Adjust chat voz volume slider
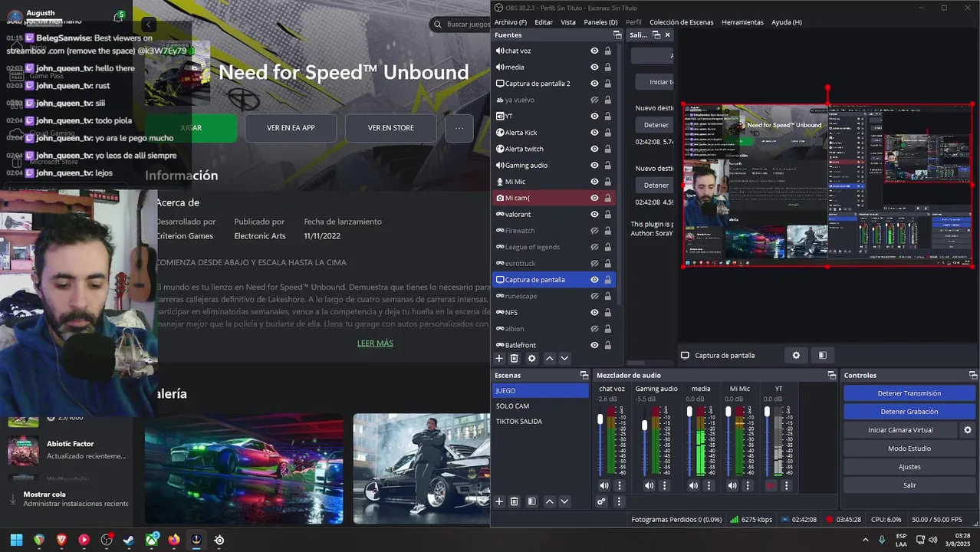 (600, 420)
